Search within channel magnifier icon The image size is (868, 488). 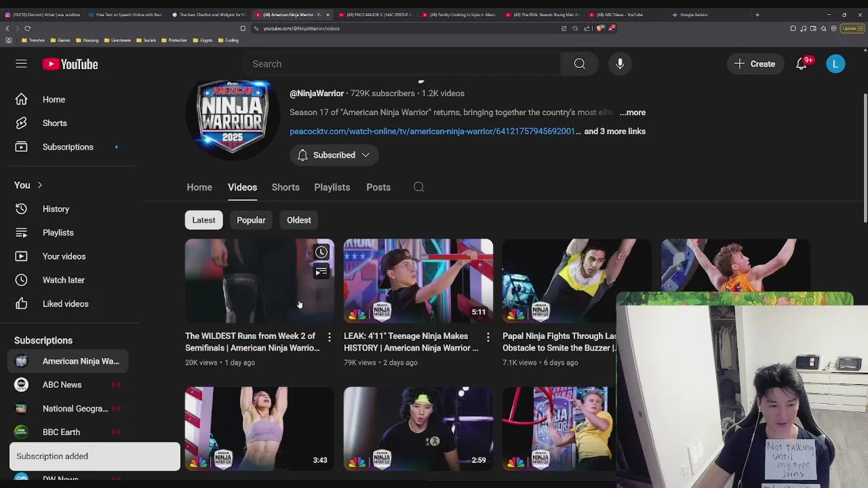(x=418, y=187)
